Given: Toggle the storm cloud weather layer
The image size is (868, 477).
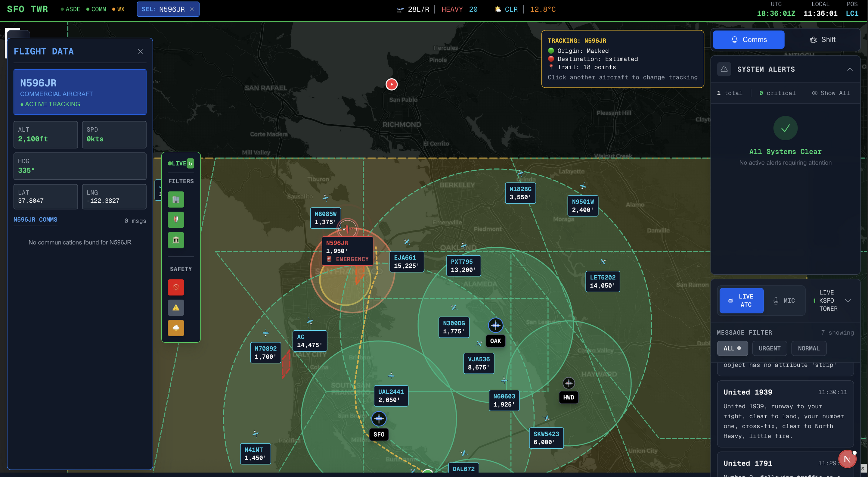Looking at the screenshot, I should [176, 328].
